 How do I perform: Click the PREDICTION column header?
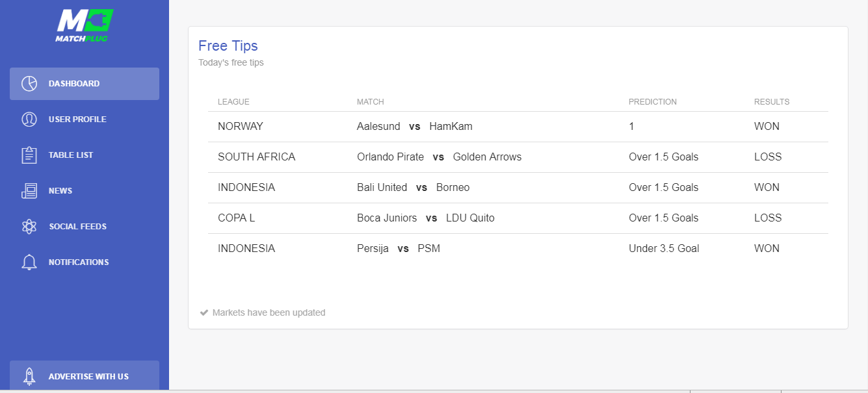(x=653, y=102)
